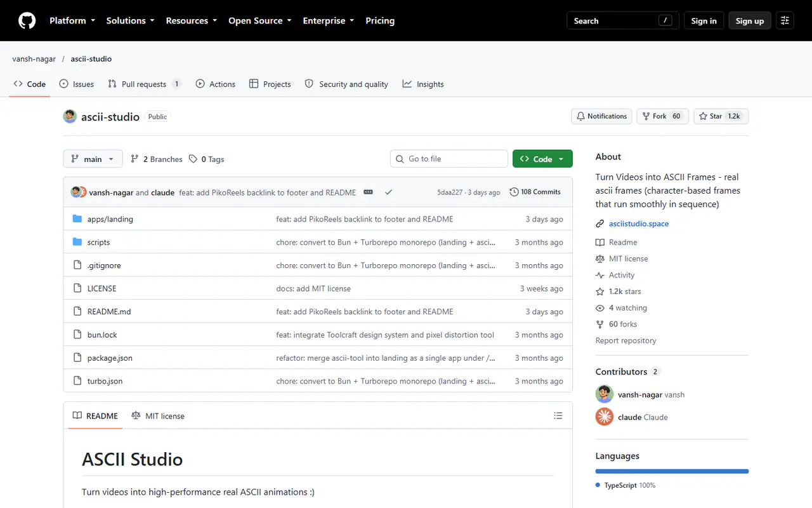View the 108 Commits history
The height and width of the screenshot is (508, 812).
[535, 192]
